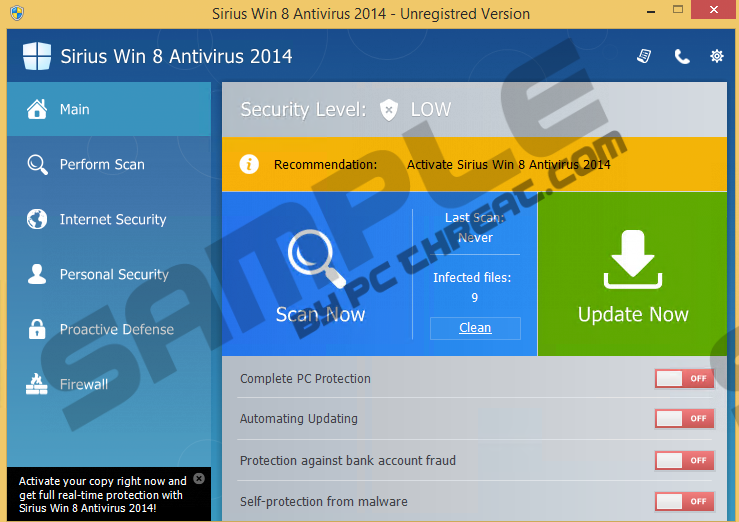Open settings gear icon

tap(717, 56)
